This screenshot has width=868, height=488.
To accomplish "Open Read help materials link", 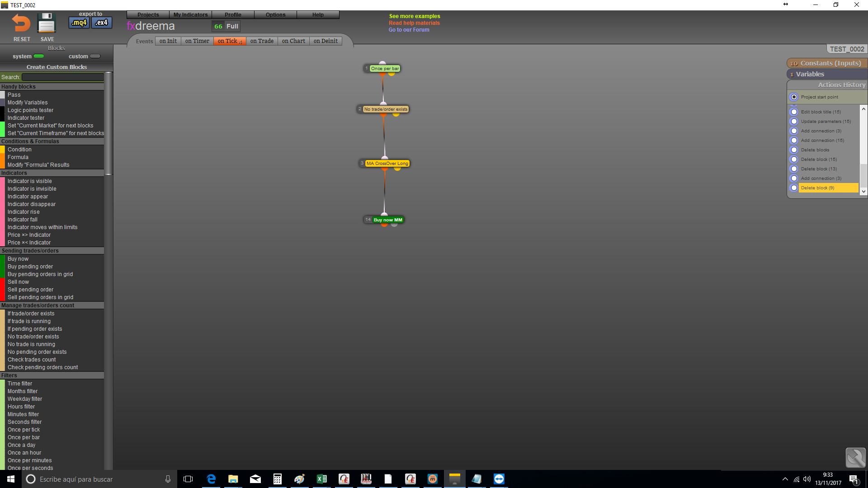I will [x=414, y=23].
